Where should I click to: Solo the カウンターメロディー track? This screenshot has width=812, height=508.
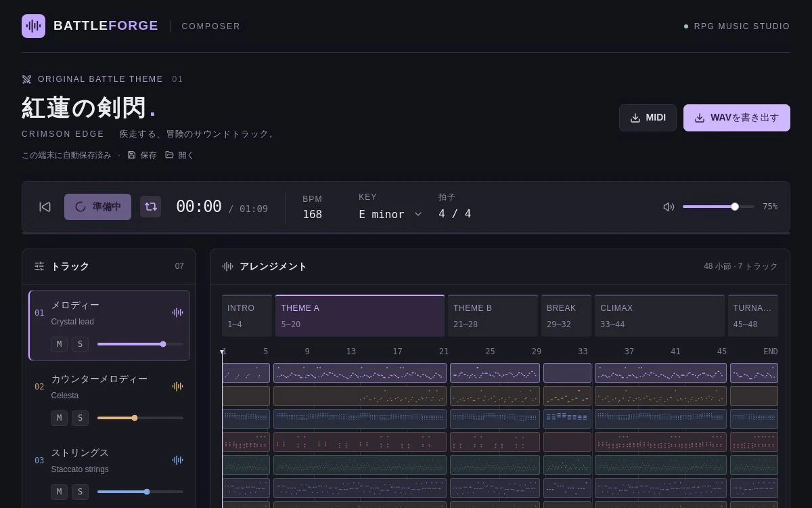point(80,418)
